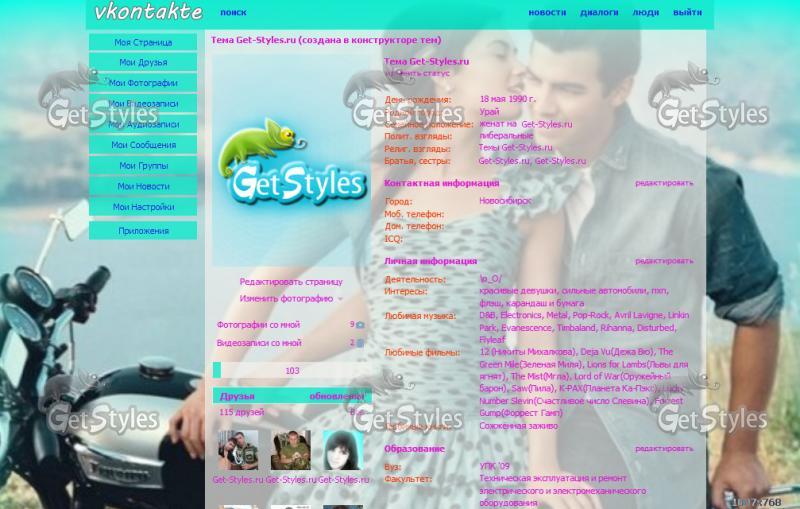This screenshot has width=800, height=509.
Task: Click city Новосибирск link
Action: tap(506, 201)
